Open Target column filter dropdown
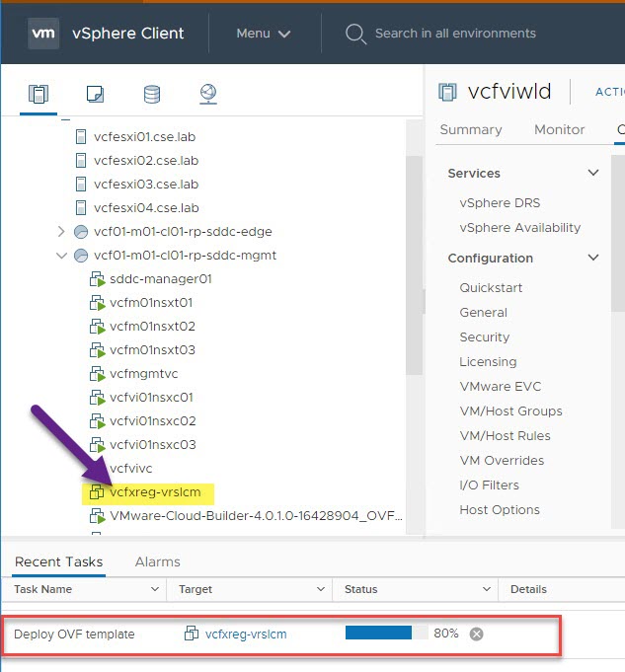Screen dimensions: 625x672 [321, 589]
